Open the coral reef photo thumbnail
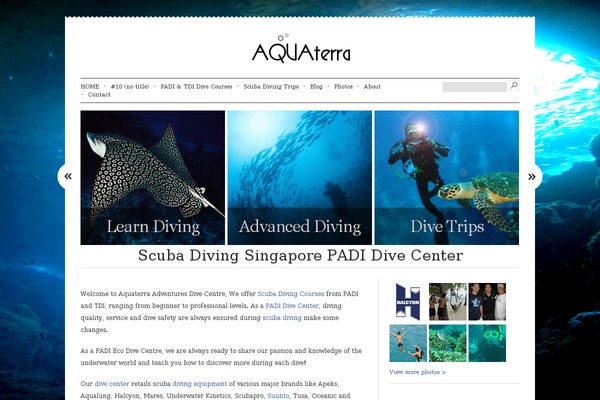The height and width of the screenshot is (400, 600). 447,343
